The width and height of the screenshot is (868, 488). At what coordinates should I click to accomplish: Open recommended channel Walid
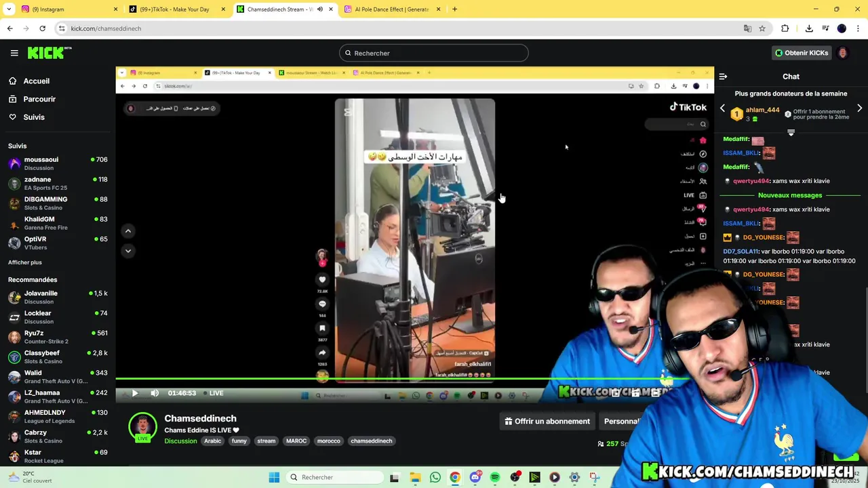pyautogui.click(x=58, y=376)
